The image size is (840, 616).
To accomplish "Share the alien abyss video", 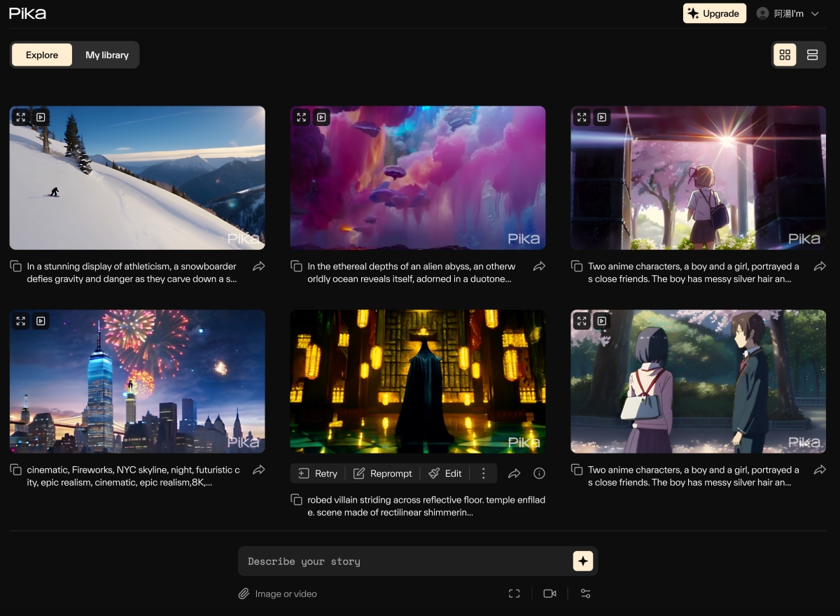I will tap(540, 266).
